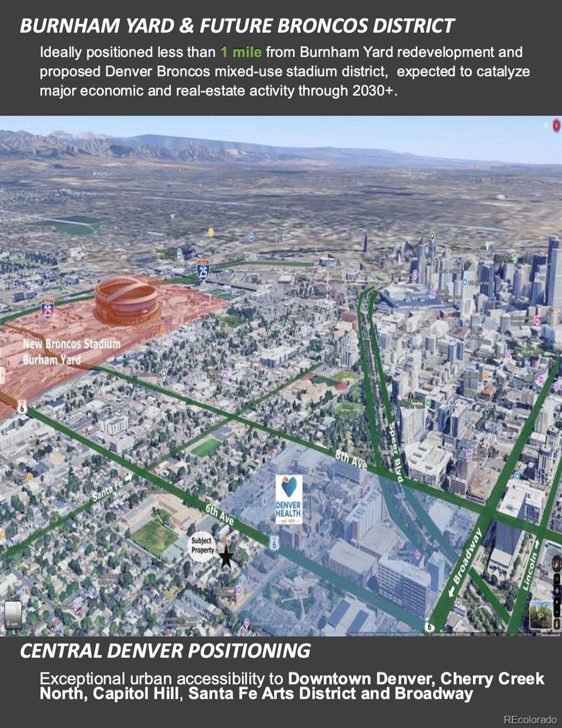Select the orange pin beside the stadium

point(162,330)
